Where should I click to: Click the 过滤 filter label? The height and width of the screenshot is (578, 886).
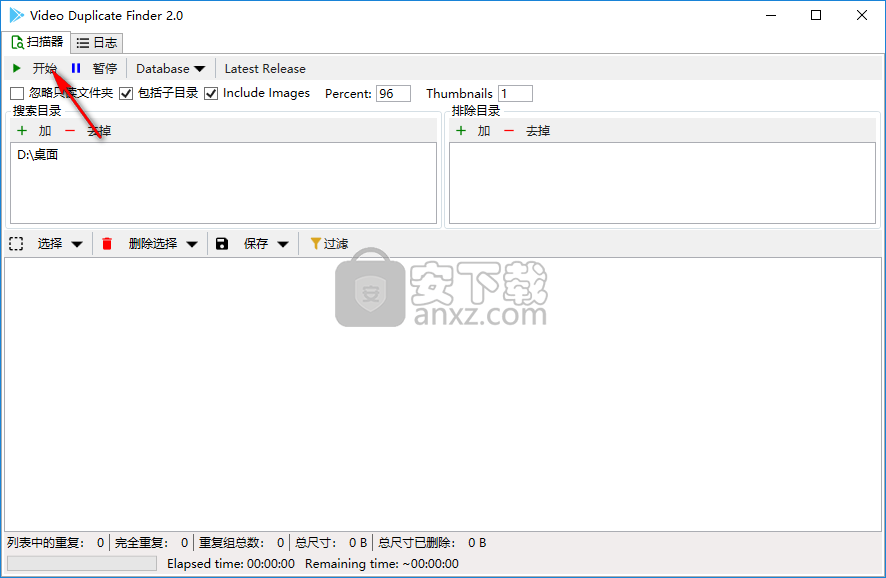pos(336,244)
